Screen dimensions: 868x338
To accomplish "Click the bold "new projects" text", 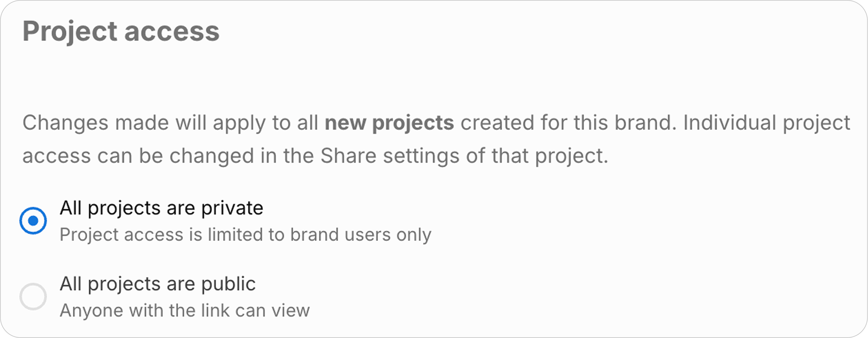I will (389, 123).
